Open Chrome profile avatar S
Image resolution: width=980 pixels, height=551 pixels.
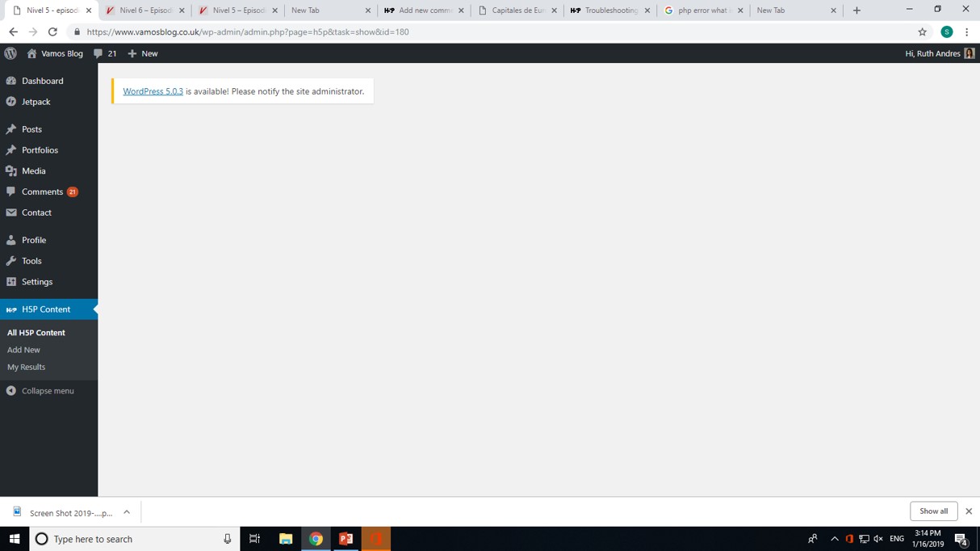click(x=947, y=32)
